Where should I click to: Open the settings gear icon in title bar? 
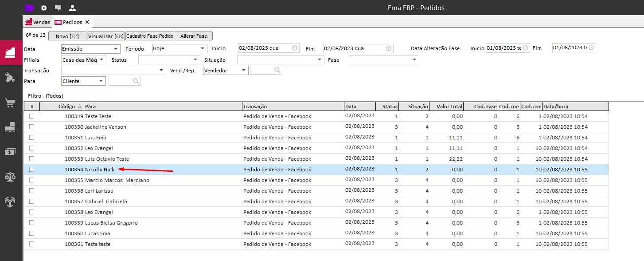pyautogui.click(x=44, y=8)
